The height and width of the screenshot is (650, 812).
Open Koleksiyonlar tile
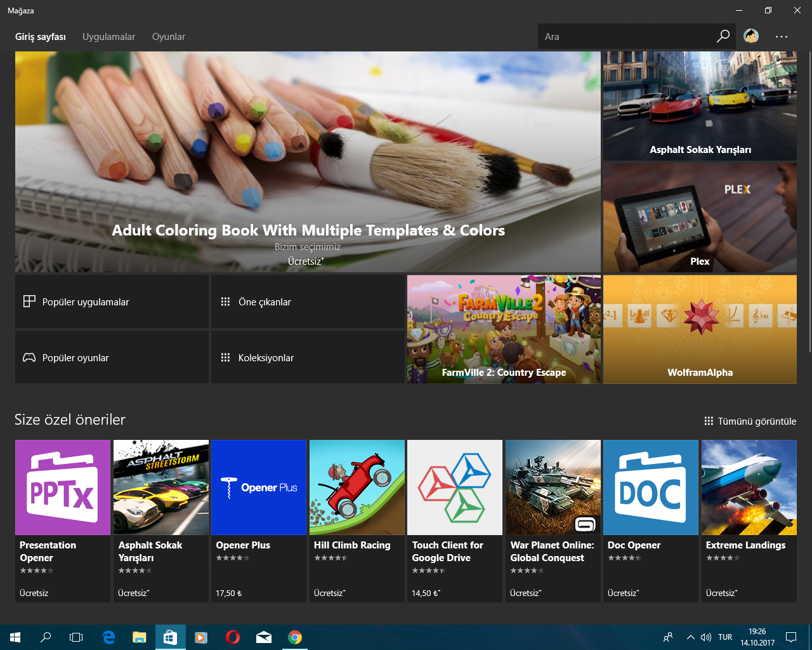click(308, 357)
